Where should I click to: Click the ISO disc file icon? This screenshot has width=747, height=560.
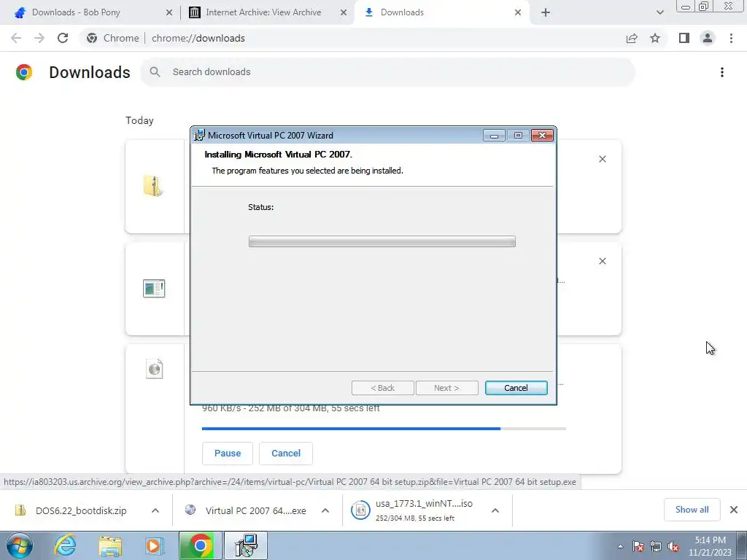pyautogui.click(x=154, y=368)
